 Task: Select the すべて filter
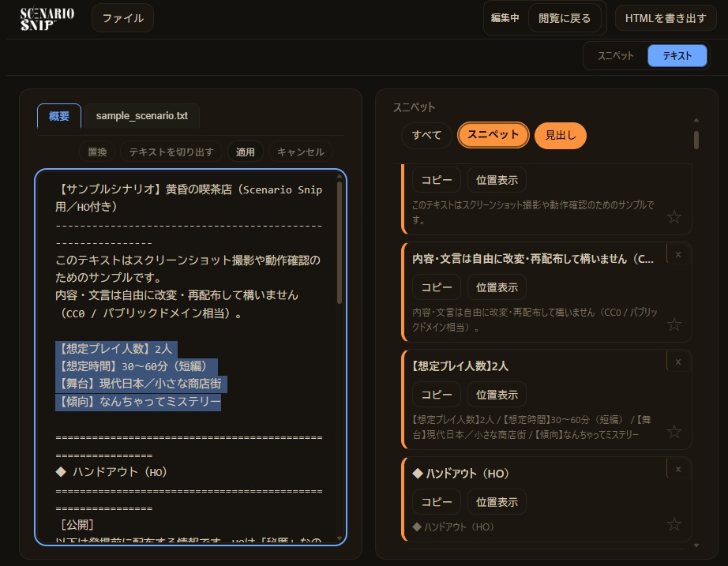pyautogui.click(x=426, y=135)
